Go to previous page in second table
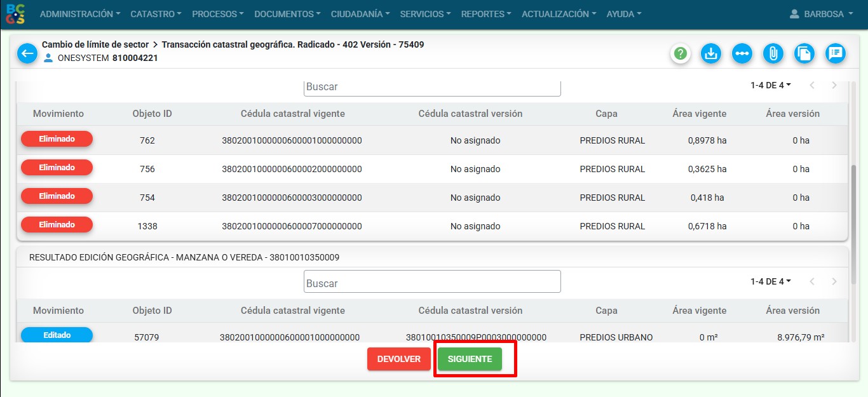 tap(811, 281)
